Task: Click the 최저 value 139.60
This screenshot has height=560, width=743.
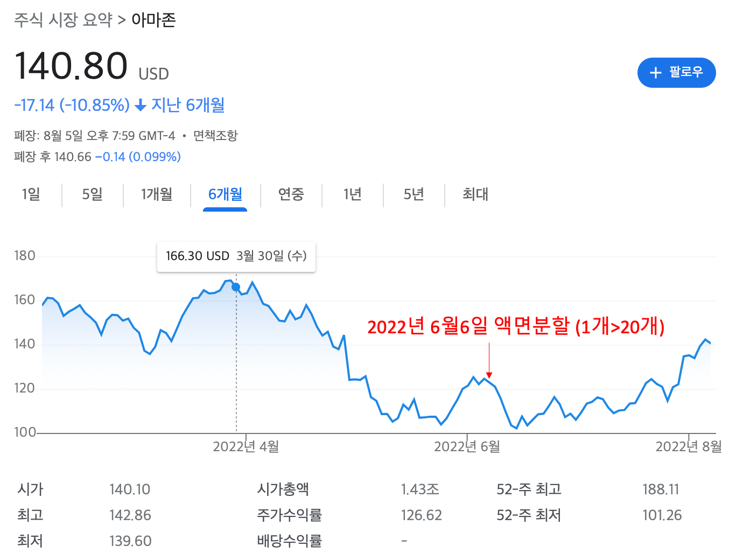Action: 130,541
